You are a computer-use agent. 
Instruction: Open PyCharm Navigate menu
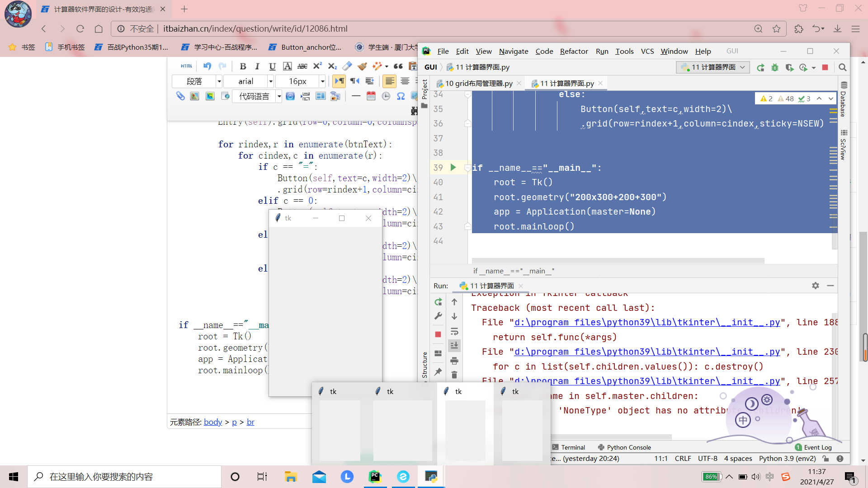(x=514, y=51)
